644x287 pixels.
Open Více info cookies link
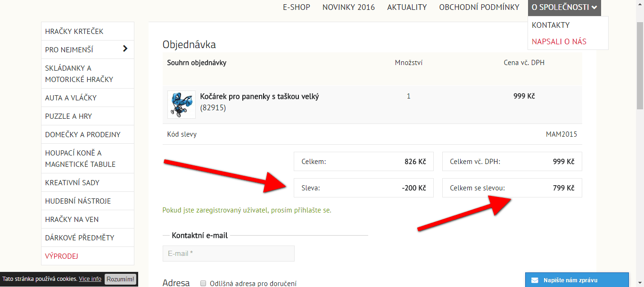click(90, 279)
